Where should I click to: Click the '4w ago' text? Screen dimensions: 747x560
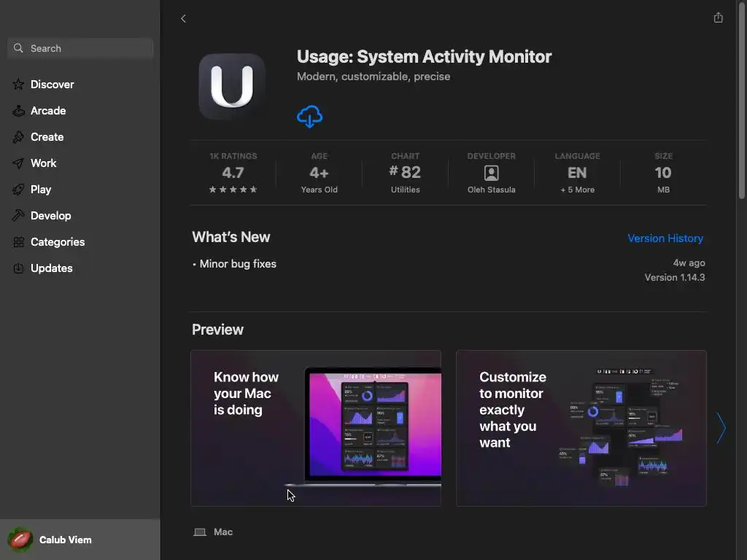689,262
